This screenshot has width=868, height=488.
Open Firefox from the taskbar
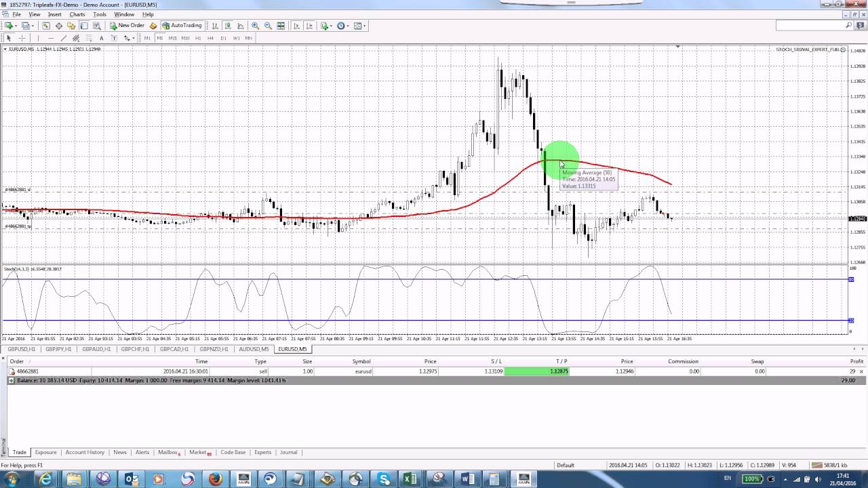click(216, 479)
